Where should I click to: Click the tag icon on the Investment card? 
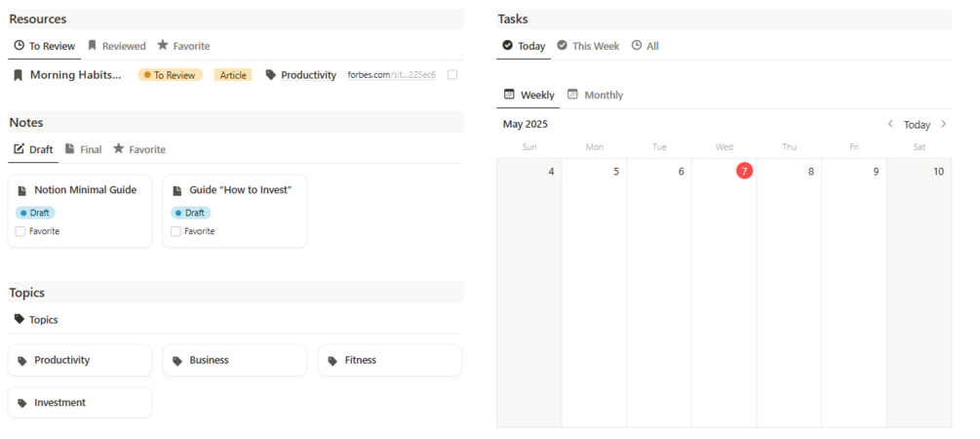(x=21, y=403)
